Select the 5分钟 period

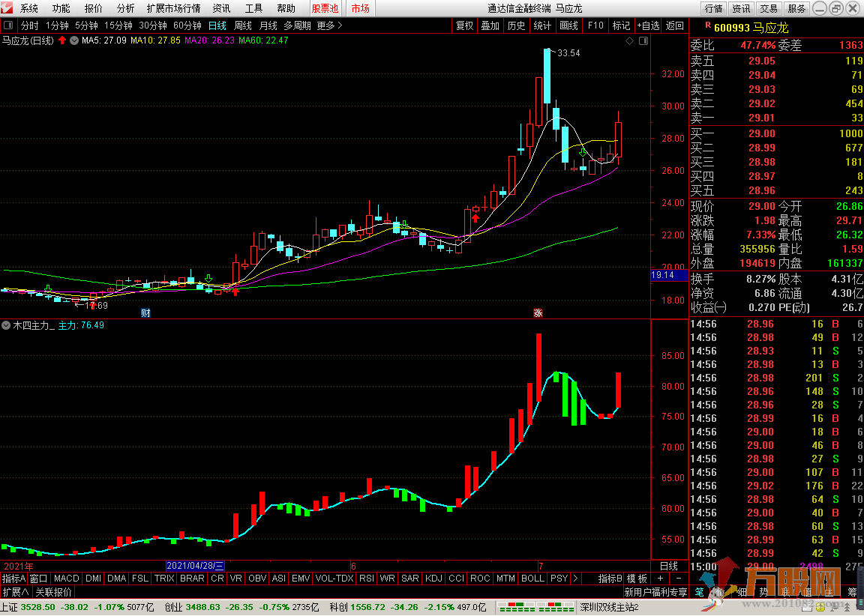pyautogui.click(x=86, y=26)
